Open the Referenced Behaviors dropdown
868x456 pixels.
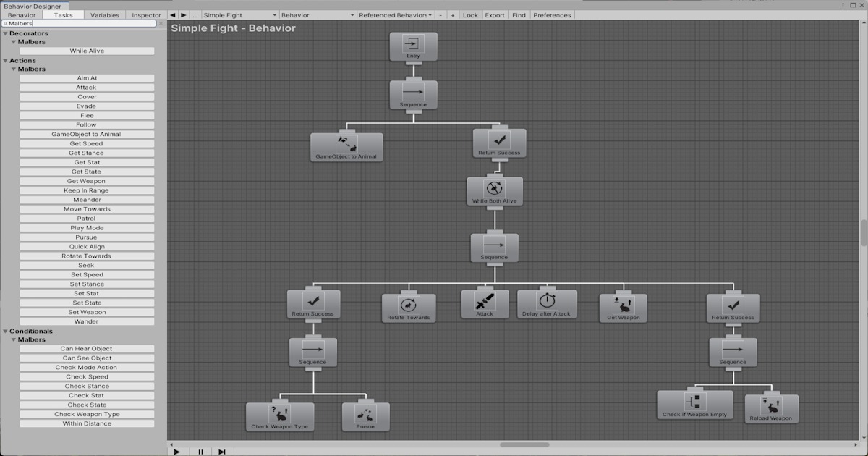pos(393,14)
